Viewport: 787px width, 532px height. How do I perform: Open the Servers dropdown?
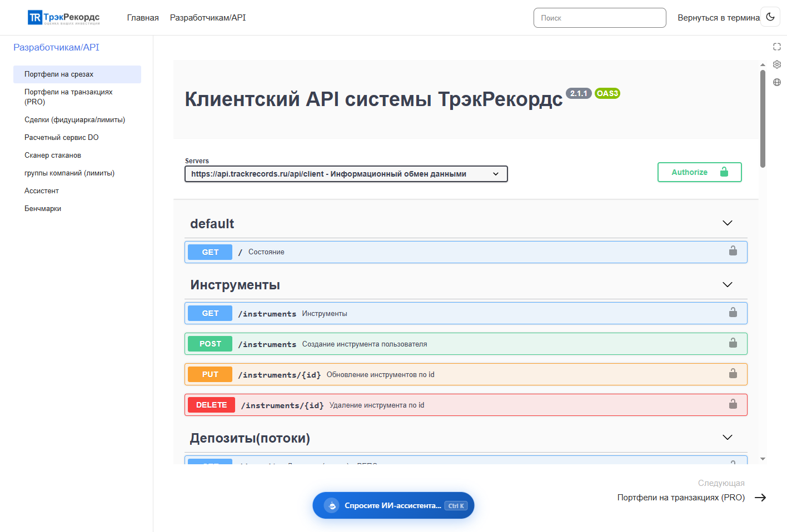pos(346,174)
